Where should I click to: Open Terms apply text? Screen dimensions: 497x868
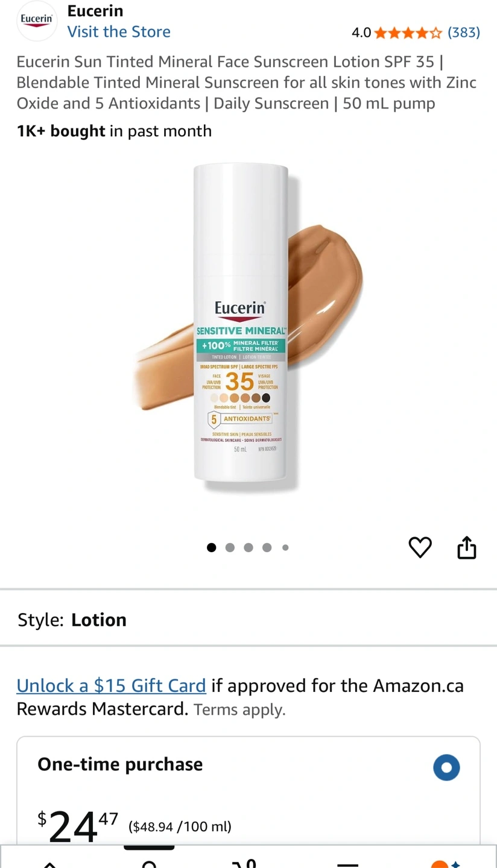[x=239, y=709]
